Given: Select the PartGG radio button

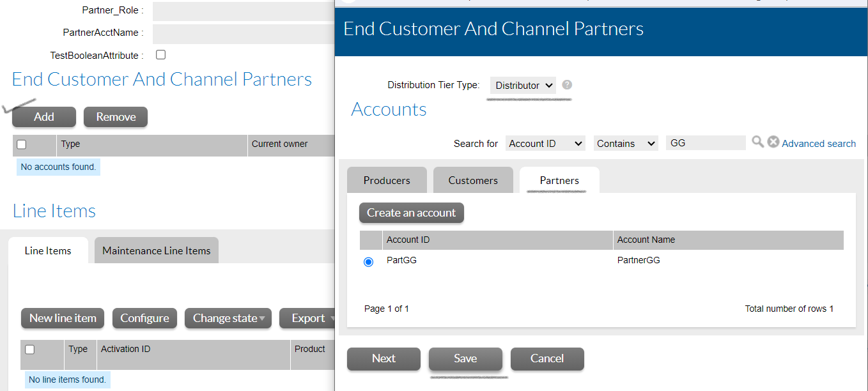Looking at the screenshot, I should [368, 262].
